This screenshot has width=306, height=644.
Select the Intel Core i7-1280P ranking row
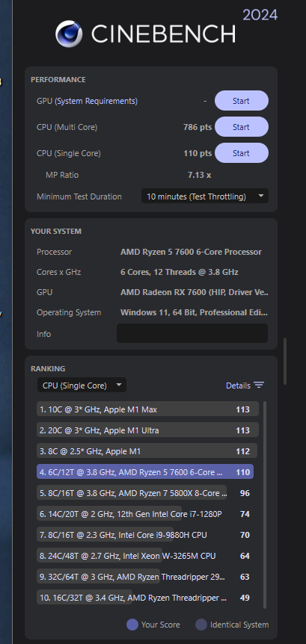(x=144, y=514)
